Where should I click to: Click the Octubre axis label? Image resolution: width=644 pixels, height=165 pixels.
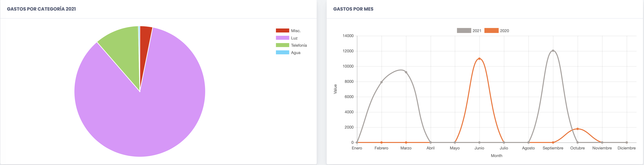point(577,148)
